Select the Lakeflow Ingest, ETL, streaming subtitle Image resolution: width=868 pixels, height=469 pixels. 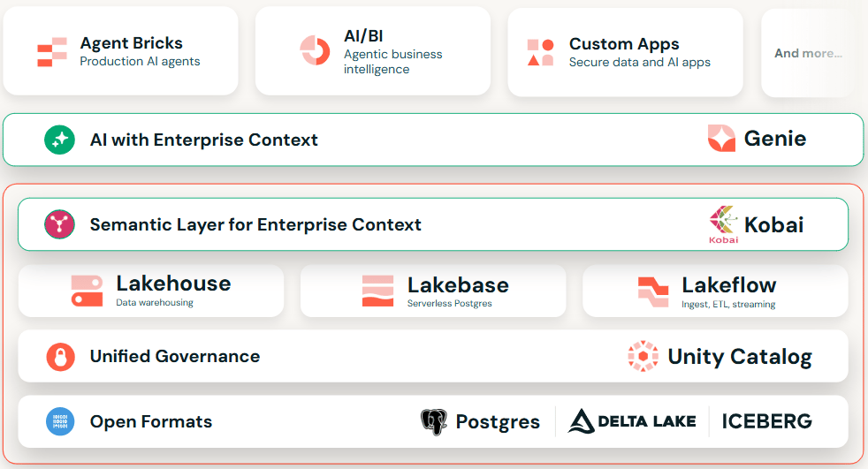point(728,305)
